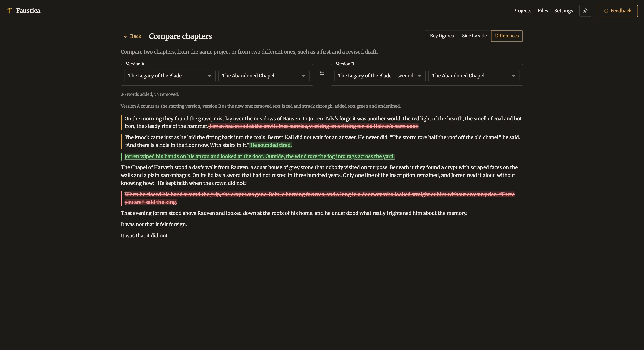Click the line "It was not that it felt foreign."
The image size is (644, 350).
(x=154, y=224)
